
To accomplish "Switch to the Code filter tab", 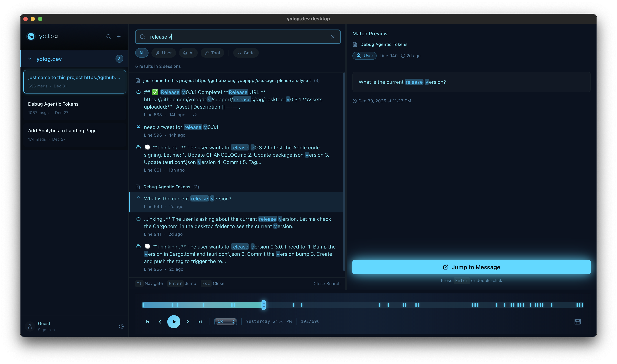I will 246,53.
